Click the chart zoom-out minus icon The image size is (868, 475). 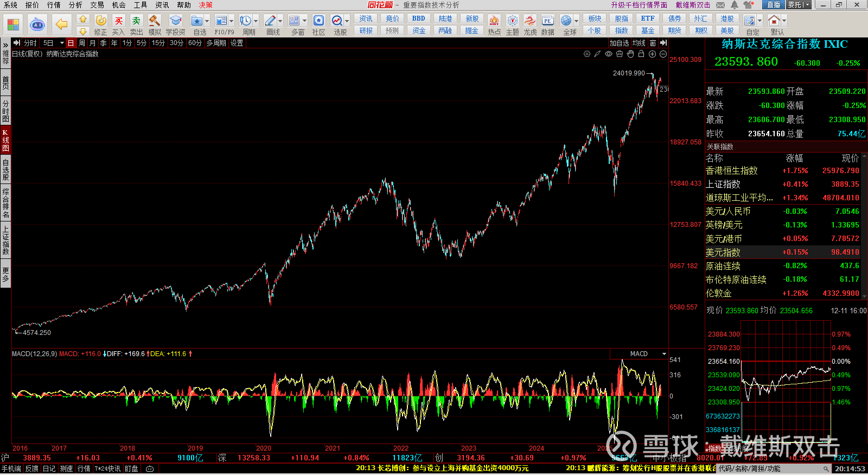click(663, 54)
